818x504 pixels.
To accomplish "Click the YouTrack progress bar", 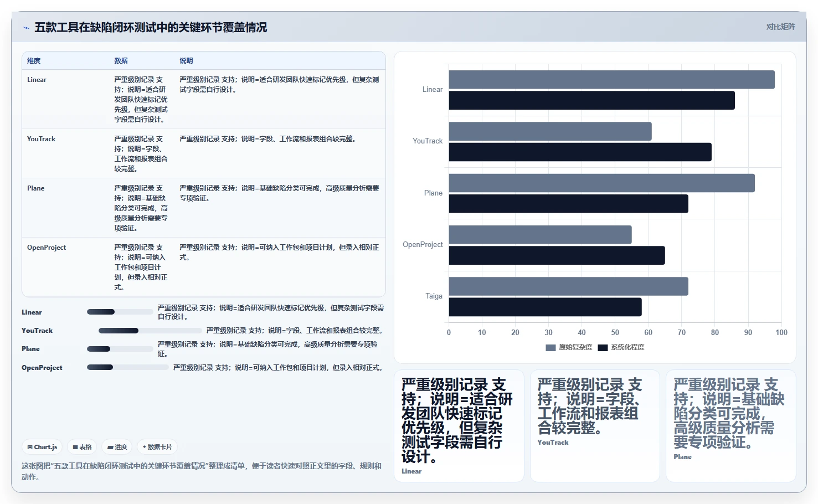I will point(150,331).
